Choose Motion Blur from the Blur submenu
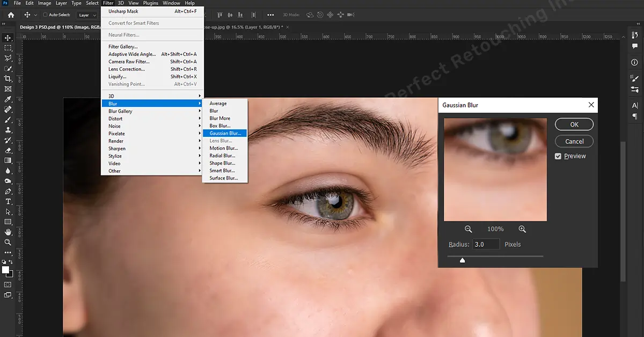Image resolution: width=644 pixels, height=337 pixels. point(224,148)
